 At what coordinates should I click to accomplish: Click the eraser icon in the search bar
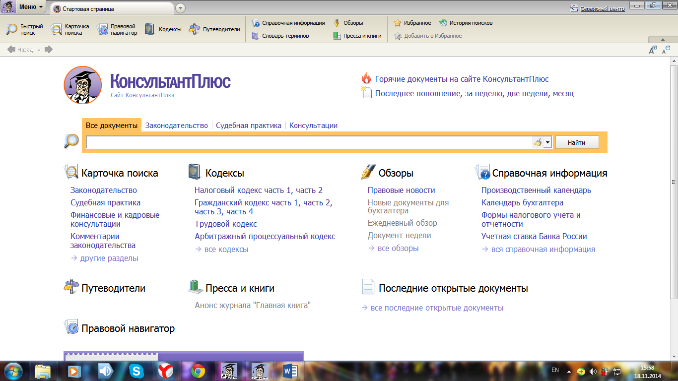pos(537,142)
